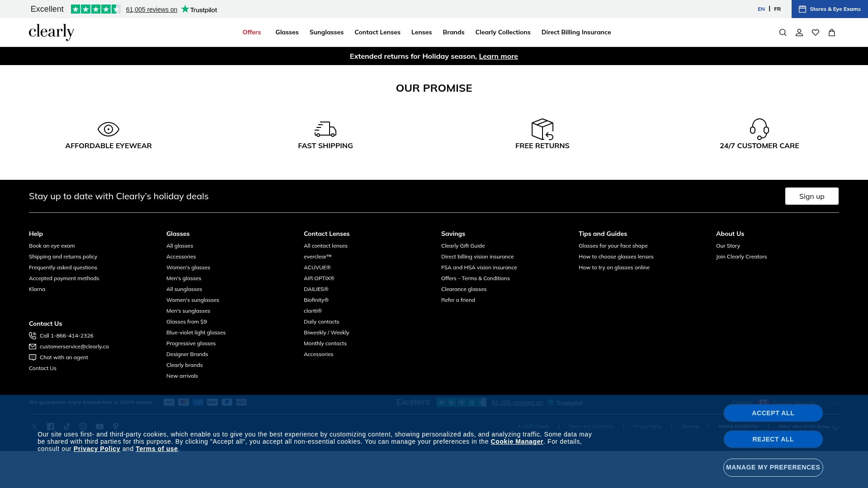This screenshot has height=488, width=868.
Task: Select EN language option
Action: pyautogui.click(x=761, y=9)
